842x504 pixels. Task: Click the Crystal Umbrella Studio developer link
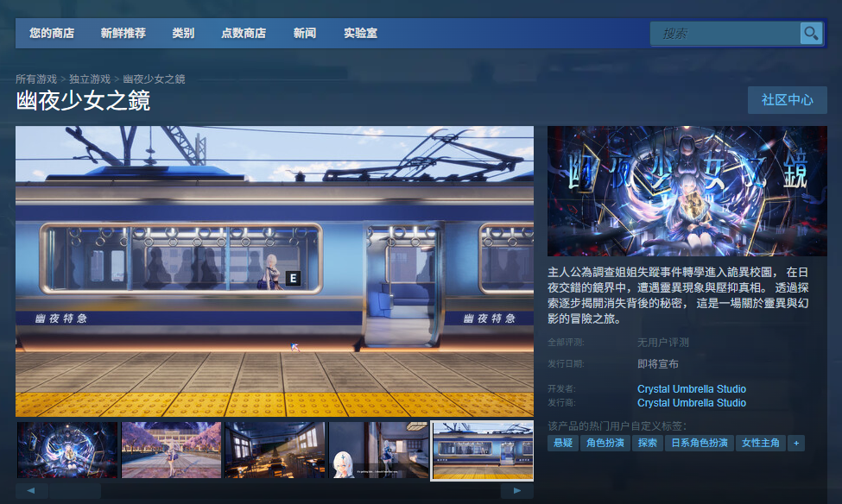pos(691,388)
